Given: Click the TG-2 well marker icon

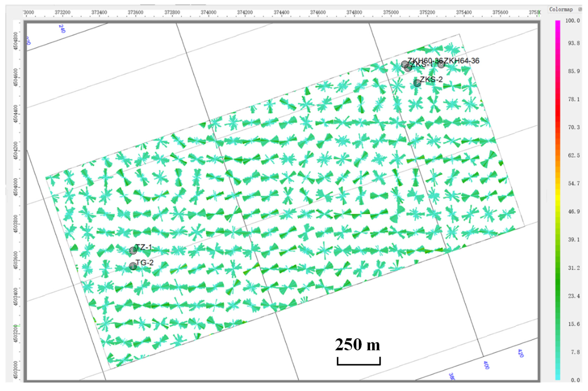Looking at the screenshot, I should click(x=133, y=266).
